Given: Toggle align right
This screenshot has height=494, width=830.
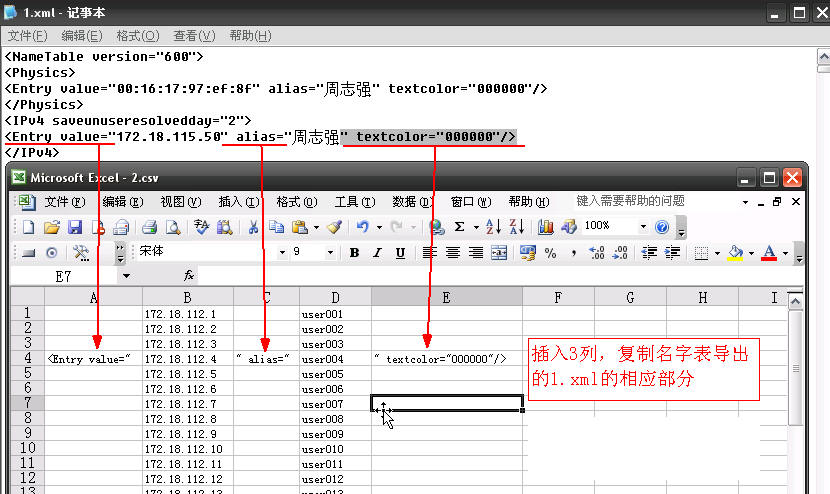Looking at the screenshot, I should pos(476,253).
